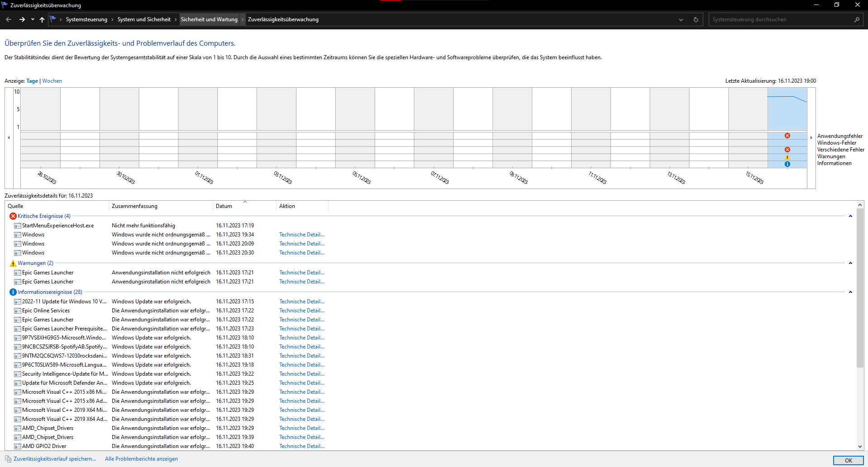The width and height of the screenshot is (868, 467).
Task: Open the address bar locations dropdown
Action: 681,19
